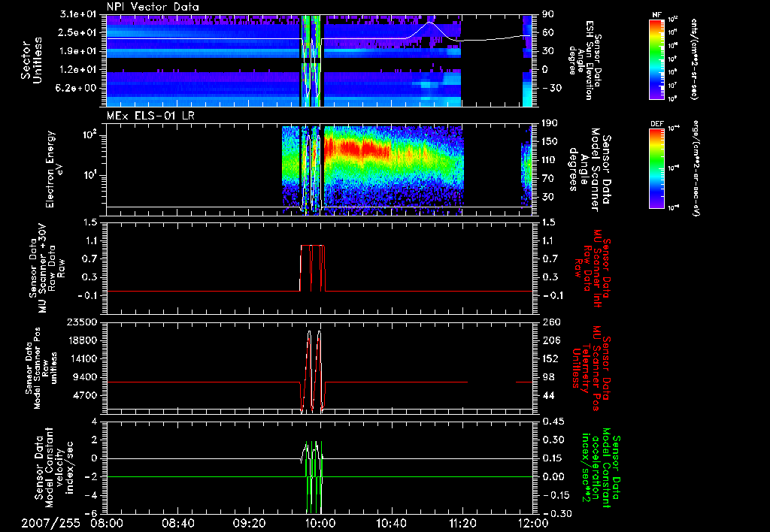The height and width of the screenshot is (532, 770).
Task: Click the red square pulse in Scanner +30V plot
Action: (312, 268)
